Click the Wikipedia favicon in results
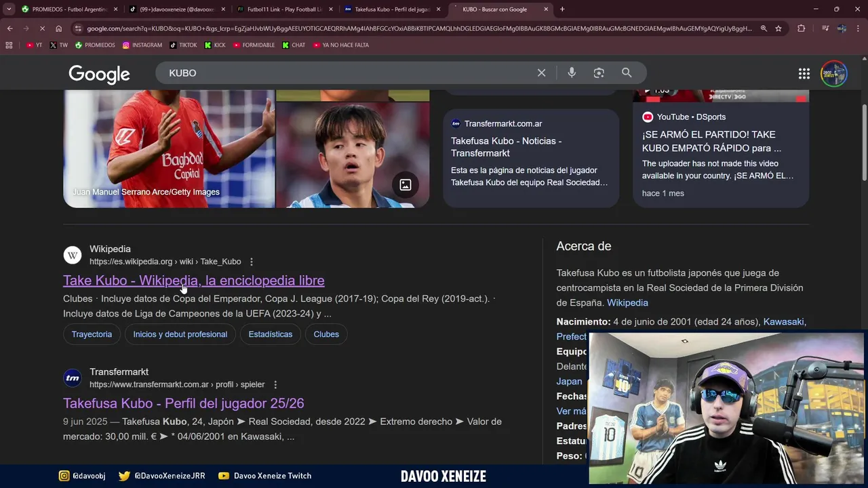868x488 pixels. tap(73, 255)
